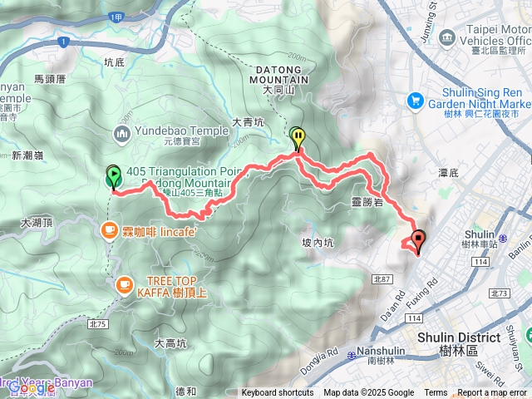Image resolution: width=532 pixels, height=399 pixels.
Task: Click Report a map error link
Action: 491,392
